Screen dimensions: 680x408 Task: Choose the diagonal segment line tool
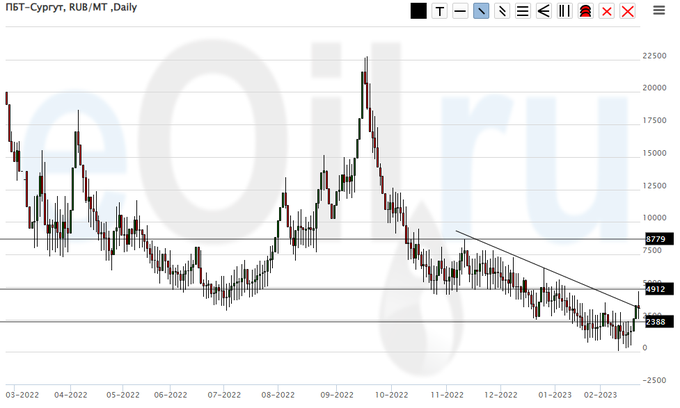point(502,11)
